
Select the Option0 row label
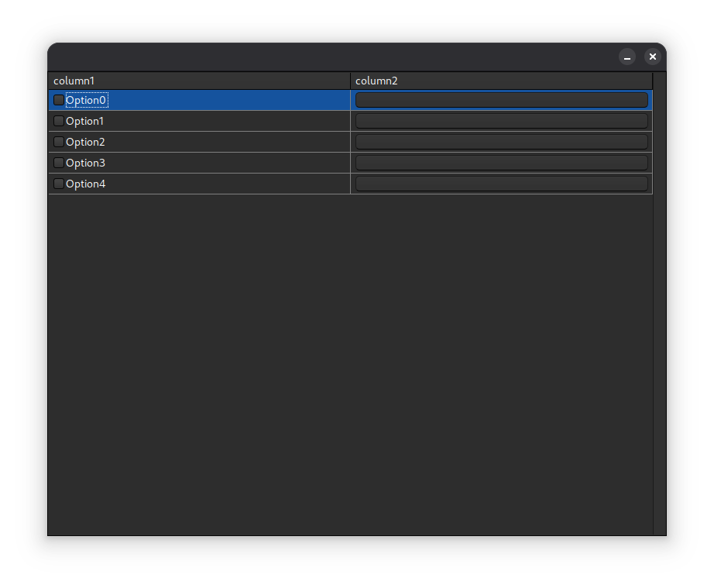(86, 100)
